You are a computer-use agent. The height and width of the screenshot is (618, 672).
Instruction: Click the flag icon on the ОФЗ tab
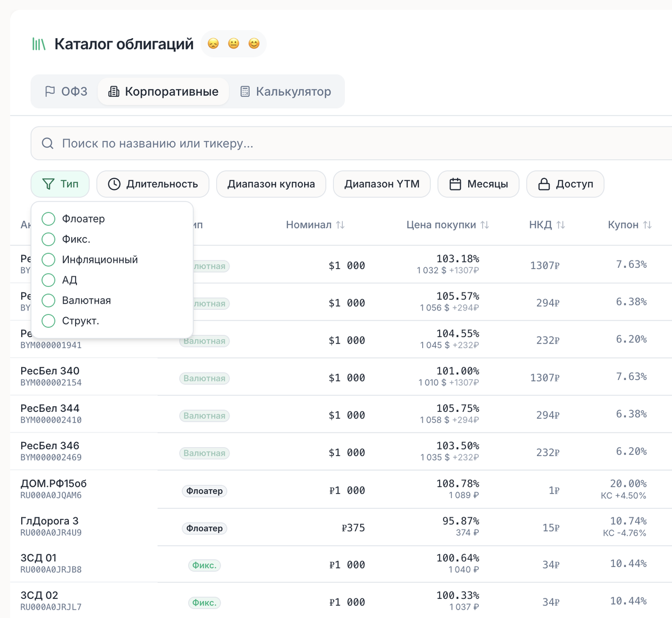click(x=50, y=91)
